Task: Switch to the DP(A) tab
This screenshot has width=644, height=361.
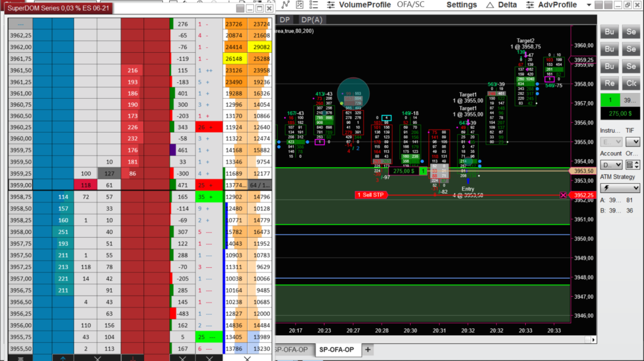Action: click(x=311, y=19)
